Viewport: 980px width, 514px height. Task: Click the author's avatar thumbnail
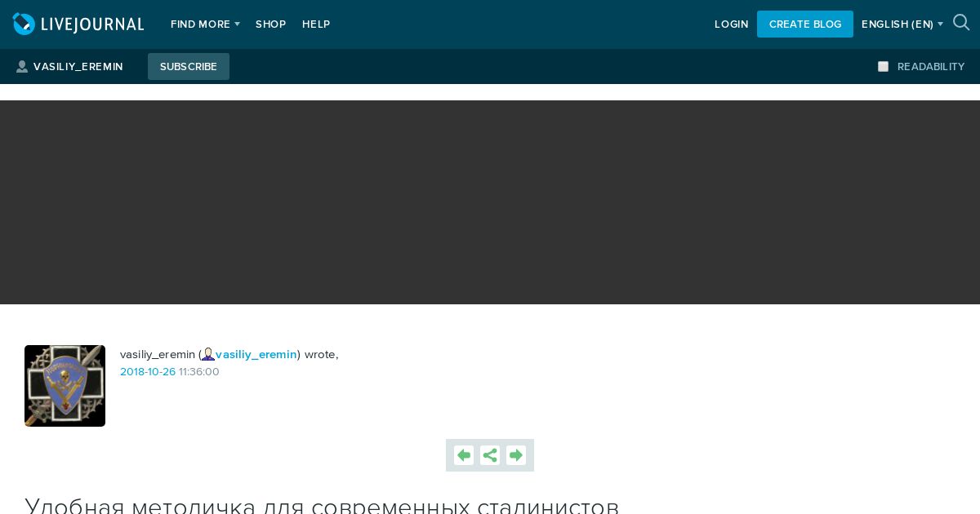[x=65, y=386]
